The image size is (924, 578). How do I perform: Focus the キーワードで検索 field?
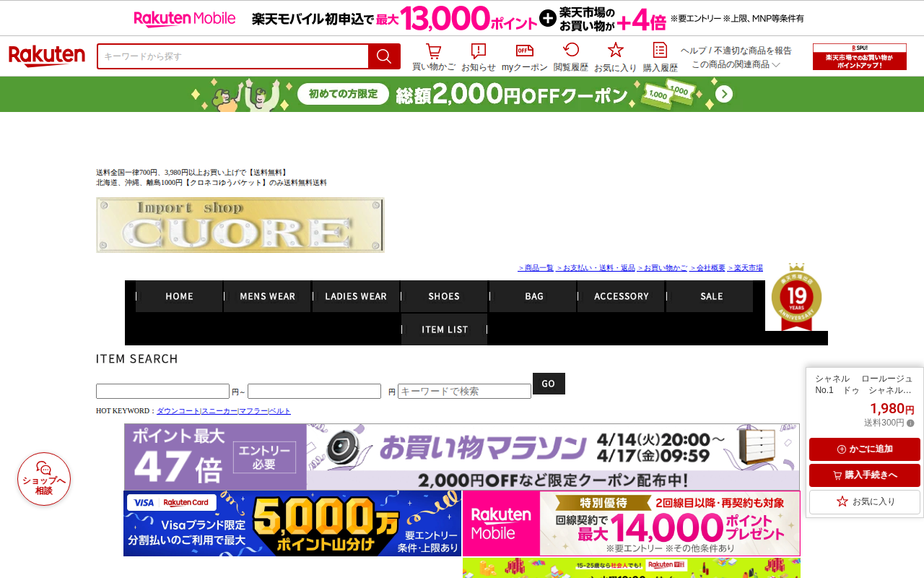point(464,392)
